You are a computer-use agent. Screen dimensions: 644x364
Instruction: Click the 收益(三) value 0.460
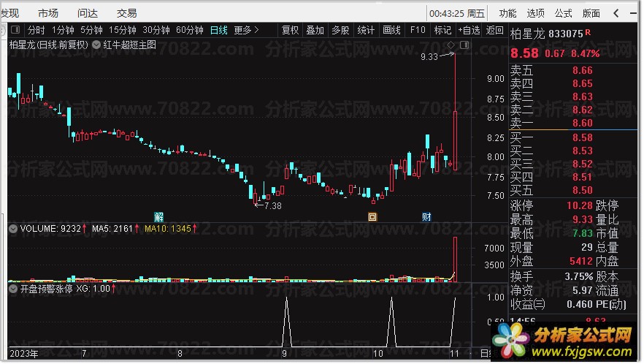coord(580,304)
